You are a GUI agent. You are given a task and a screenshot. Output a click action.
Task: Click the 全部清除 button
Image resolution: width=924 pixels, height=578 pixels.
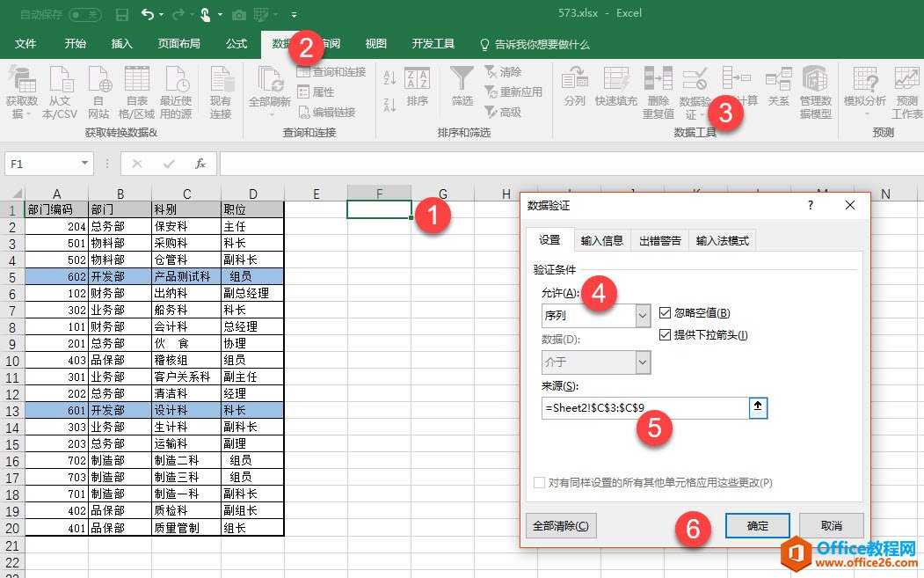561,525
